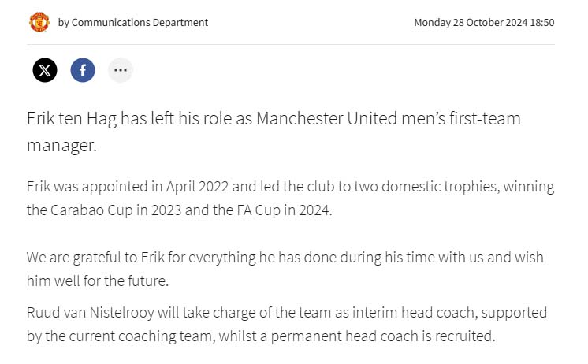Click 'permanent head coach is recruited' text
The image size is (588, 364).
[383, 336]
